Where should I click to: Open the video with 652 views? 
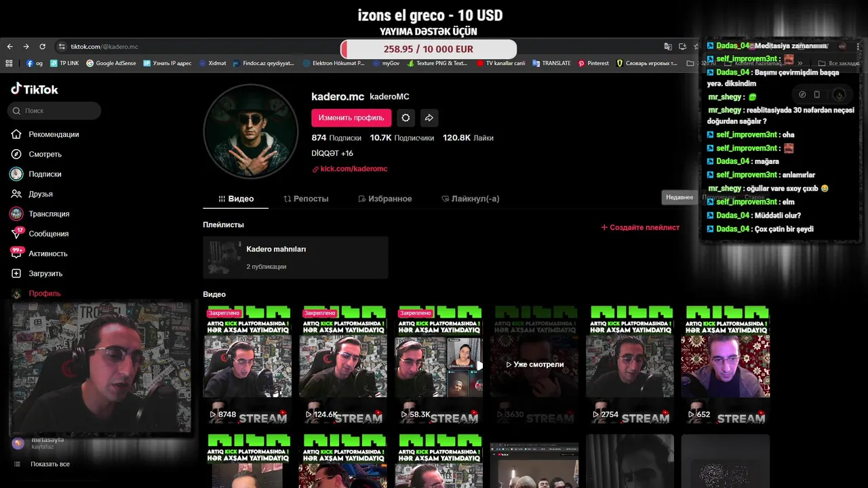(x=726, y=364)
